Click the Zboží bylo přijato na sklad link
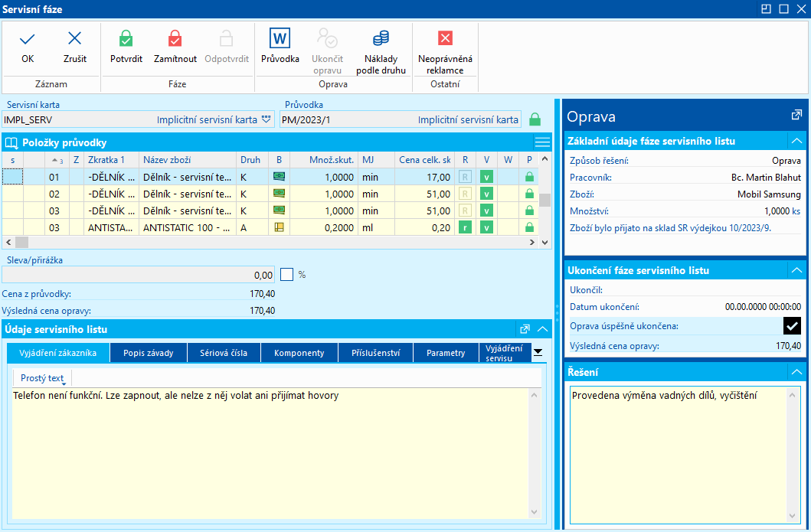Viewport: 811px width, 532px height. [x=670, y=227]
